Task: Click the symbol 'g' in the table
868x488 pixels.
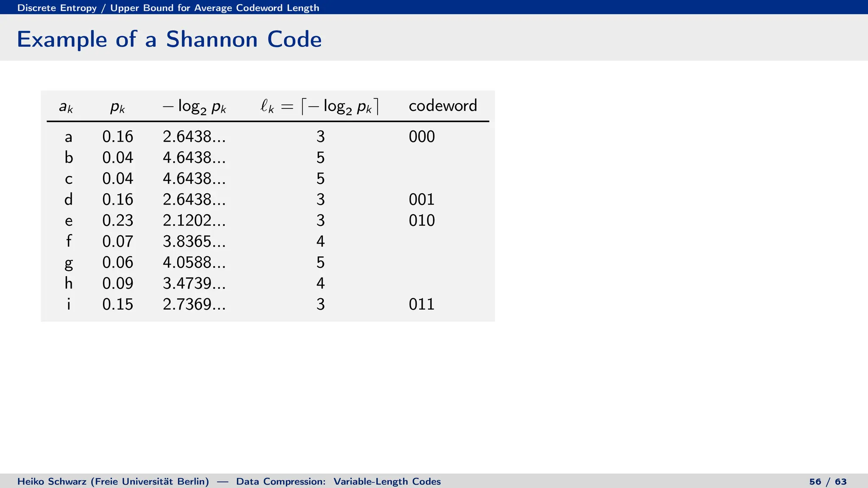Action: 69,264
